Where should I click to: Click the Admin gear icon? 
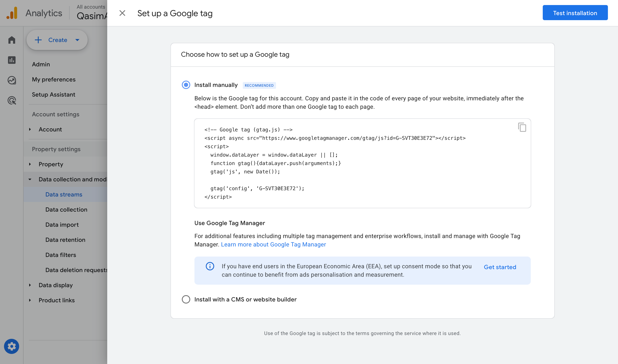tap(12, 346)
